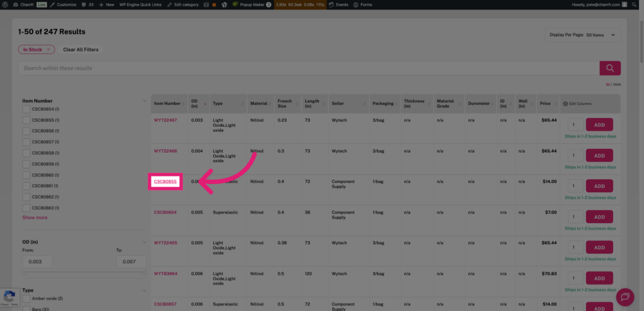Open the Query Monitor 2.93s stats
The image size is (644, 311).
tap(300, 4)
